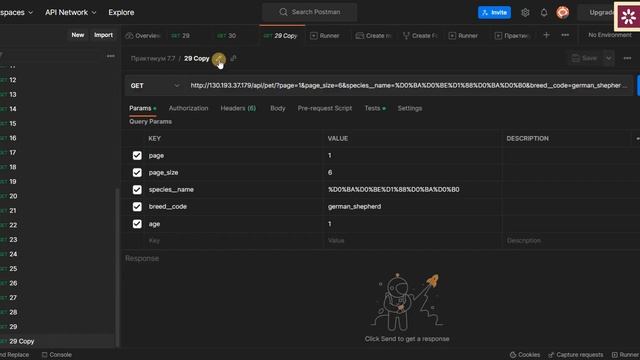The image size is (640, 360).
Task: Switch to Body tab
Action: pyautogui.click(x=278, y=108)
